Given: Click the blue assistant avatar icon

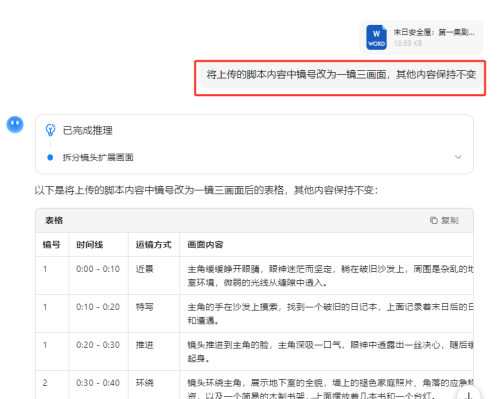Looking at the screenshot, I should (15, 125).
